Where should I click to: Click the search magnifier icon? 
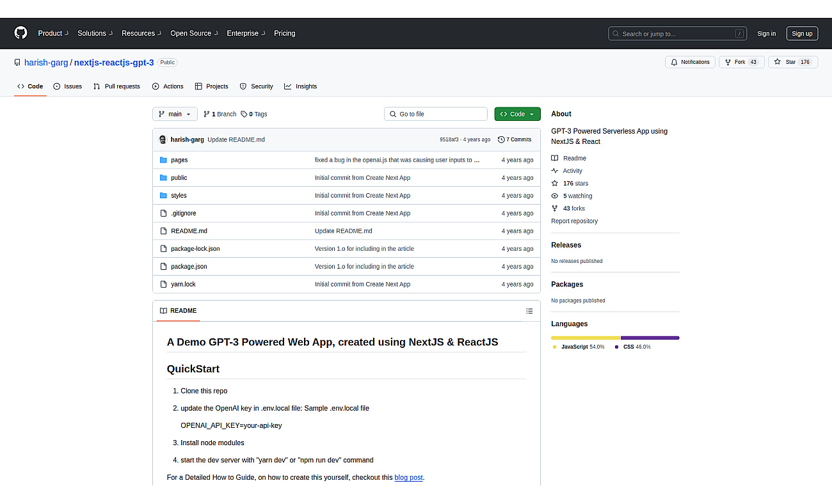[616, 34]
